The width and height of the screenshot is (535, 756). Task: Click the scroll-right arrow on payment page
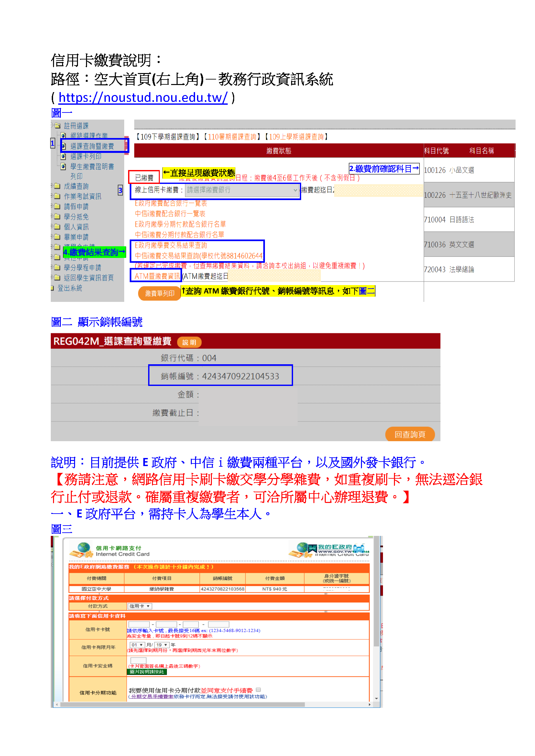point(370,704)
